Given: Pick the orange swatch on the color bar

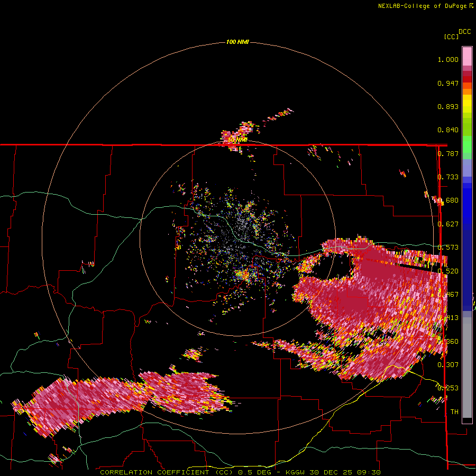Looking at the screenshot, I should 467,91.
